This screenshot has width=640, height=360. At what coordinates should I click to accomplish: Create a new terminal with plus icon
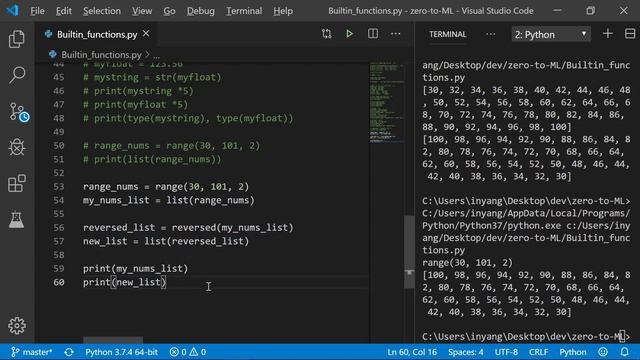608,34
